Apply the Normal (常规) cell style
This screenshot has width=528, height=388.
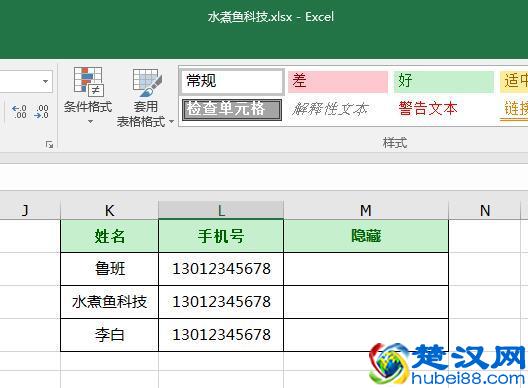coord(232,81)
